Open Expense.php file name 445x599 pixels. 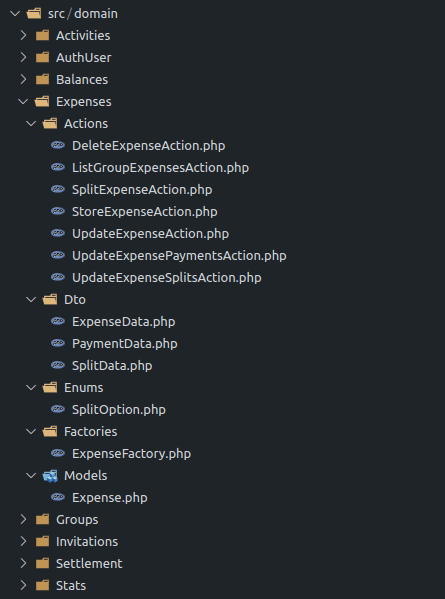(110, 498)
